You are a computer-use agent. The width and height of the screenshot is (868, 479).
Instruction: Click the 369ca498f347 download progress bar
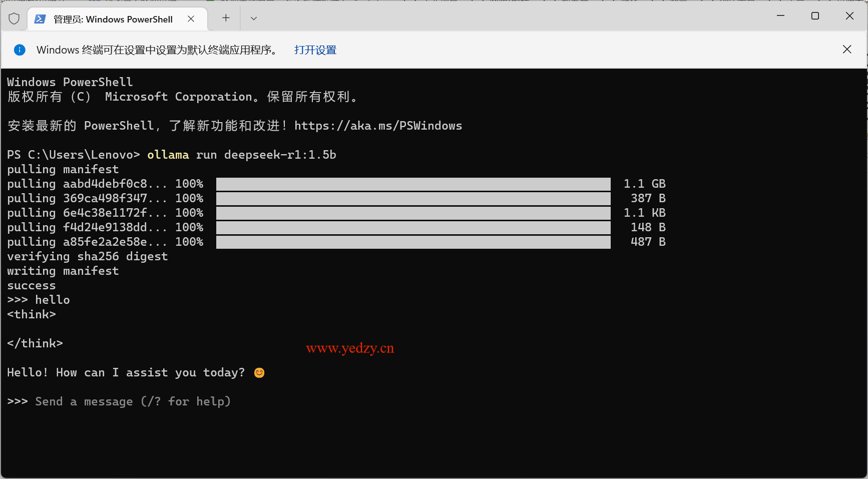tap(413, 199)
